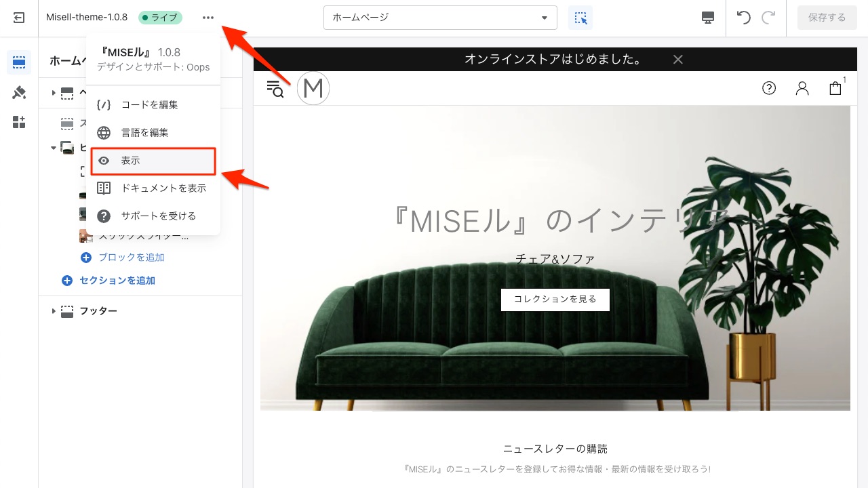Screen dimensions: 868x488
Task: Click the ライブ status badge
Action: (x=160, y=18)
